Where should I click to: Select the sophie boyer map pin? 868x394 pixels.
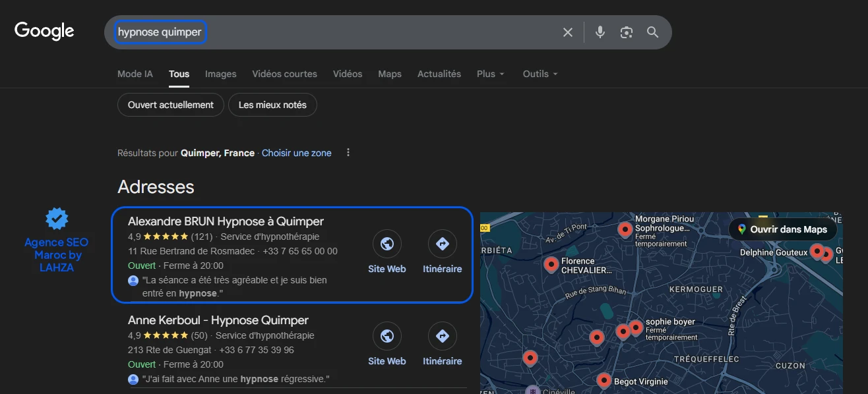pyautogui.click(x=636, y=327)
